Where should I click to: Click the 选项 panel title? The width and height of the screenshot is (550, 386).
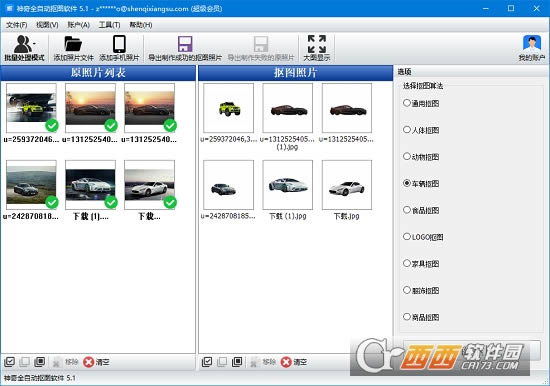404,72
